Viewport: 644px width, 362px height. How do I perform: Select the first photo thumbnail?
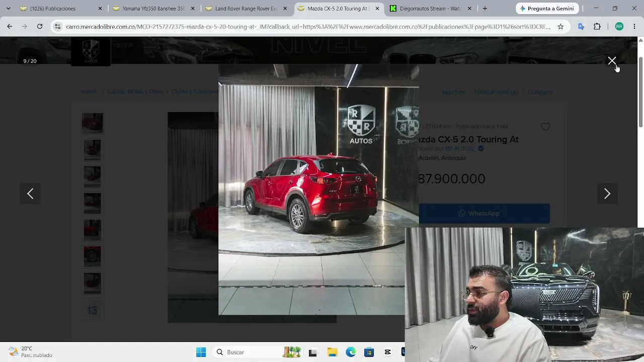93,123
